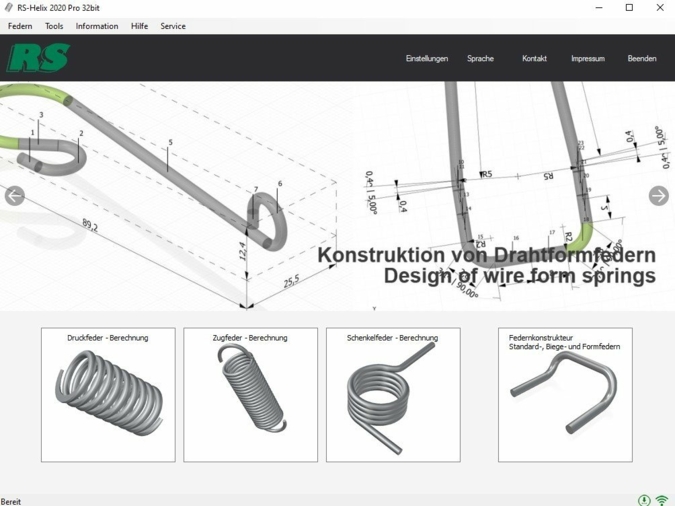The width and height of the screenshot is (675, 506).
Task: Open Druckfeder - Berechnung tile
Action: coord(108,395)
